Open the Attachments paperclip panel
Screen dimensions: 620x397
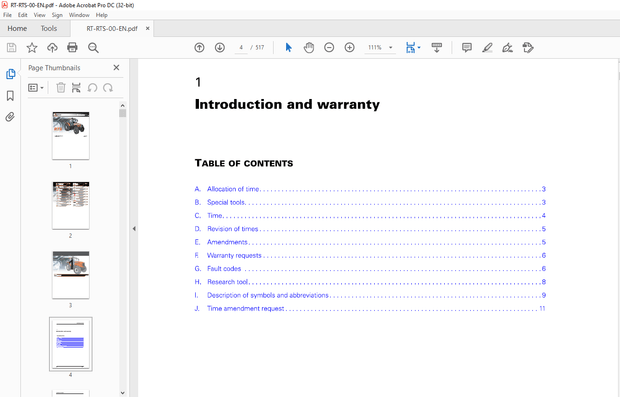coord(10,117)
